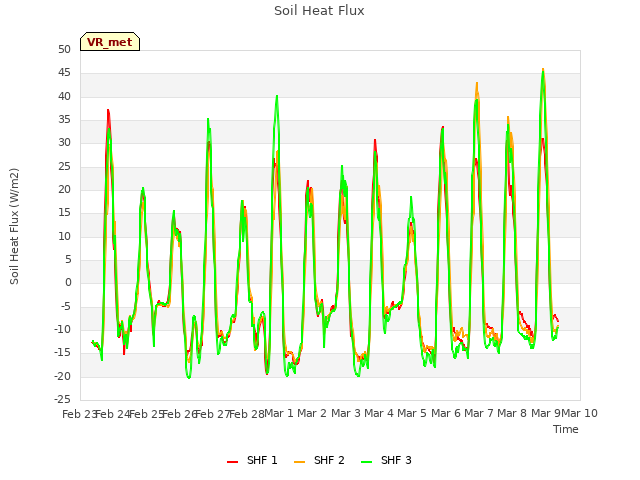This screenshot has height=480, width=640.
Task: Click the SHF 2 legend entry
Action: point(319,460)
